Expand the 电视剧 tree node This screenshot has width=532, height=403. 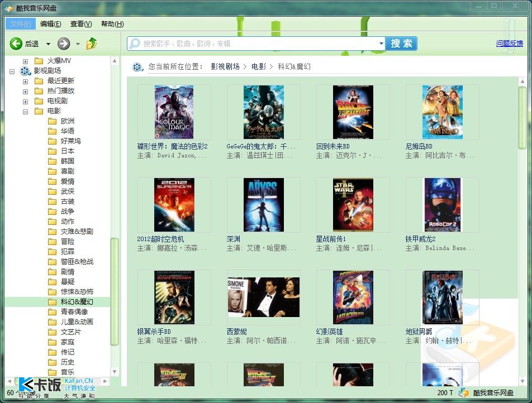tap(26, 102)
